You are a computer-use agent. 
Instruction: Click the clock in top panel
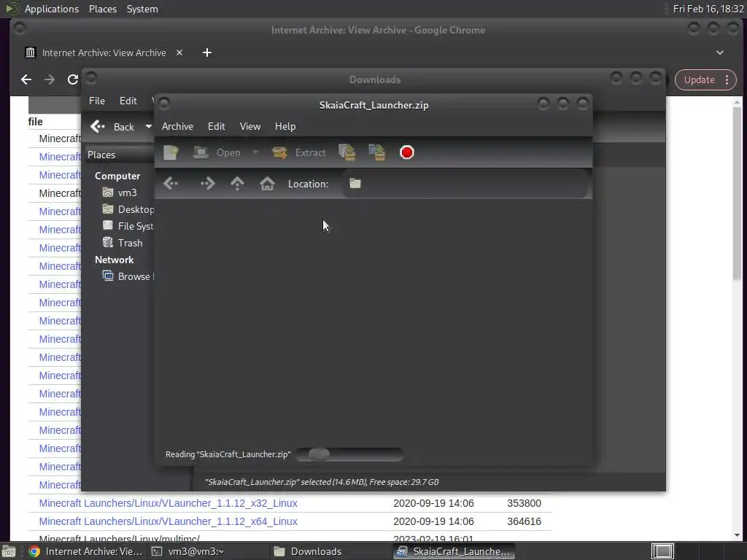coord(708,9)
